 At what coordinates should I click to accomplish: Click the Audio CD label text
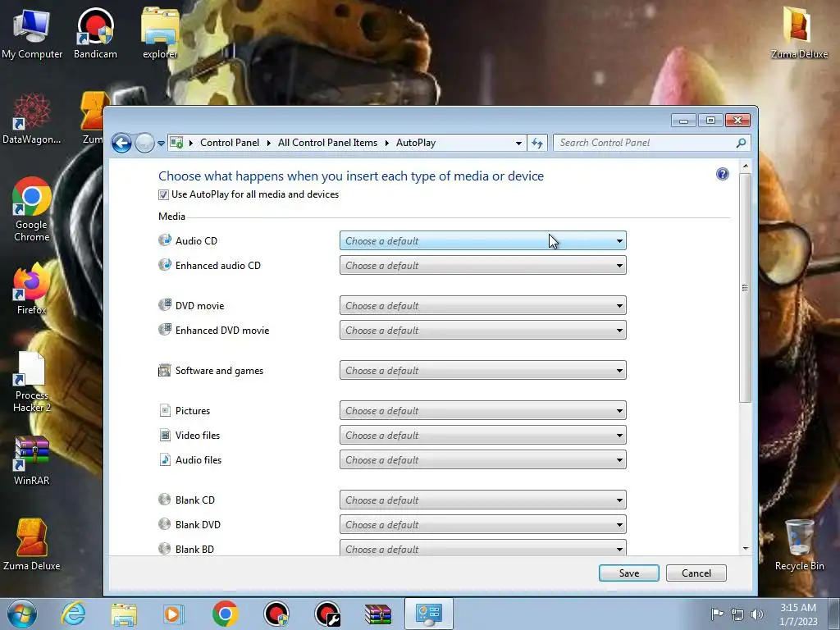196,241
